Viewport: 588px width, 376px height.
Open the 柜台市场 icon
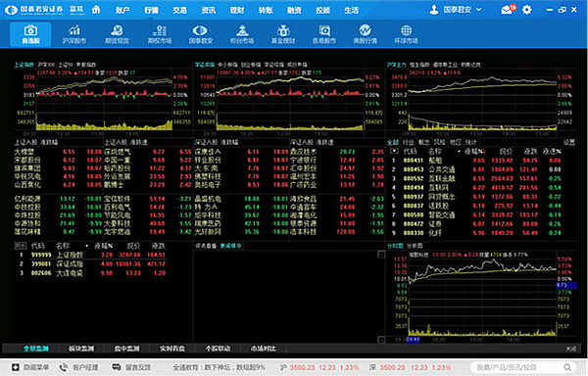[x=242, y=34]
